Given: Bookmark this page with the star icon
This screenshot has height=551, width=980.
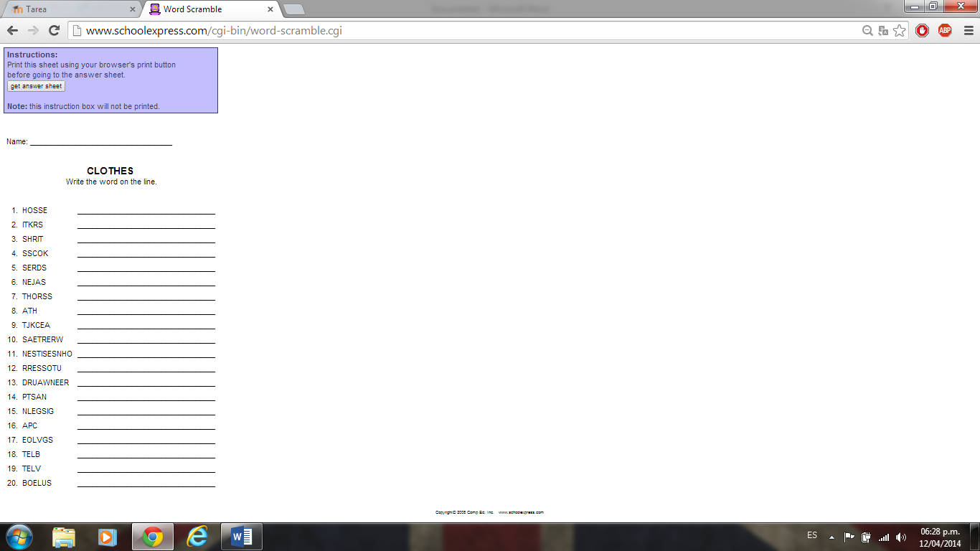Looking at the screenshot, I should 900,31.
